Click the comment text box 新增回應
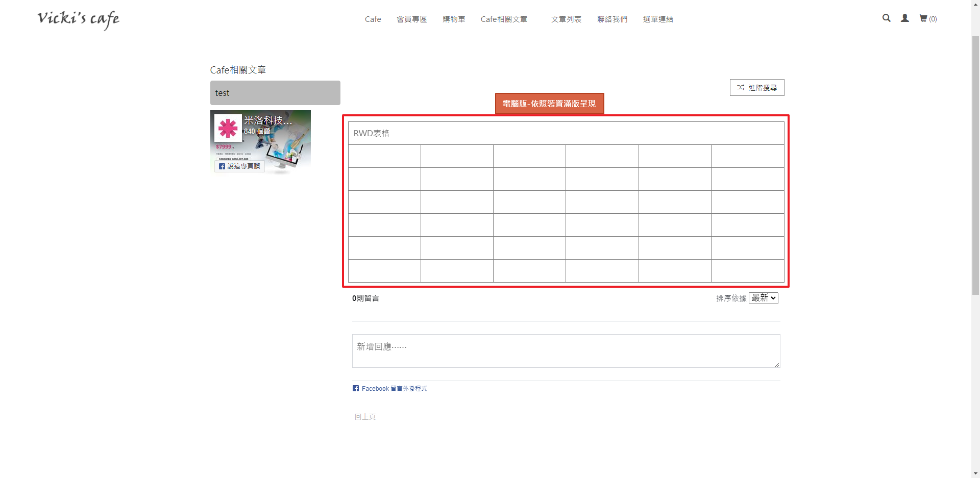Image resolution: width=980 pixels, height=478 pixels. coord(566,351)
